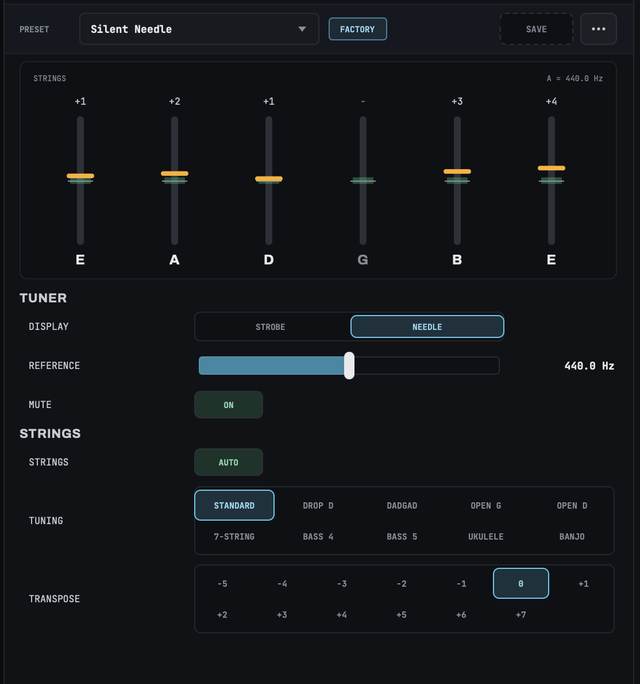
Task: Set transpose to -3
Action: click(x=342, y=584)
